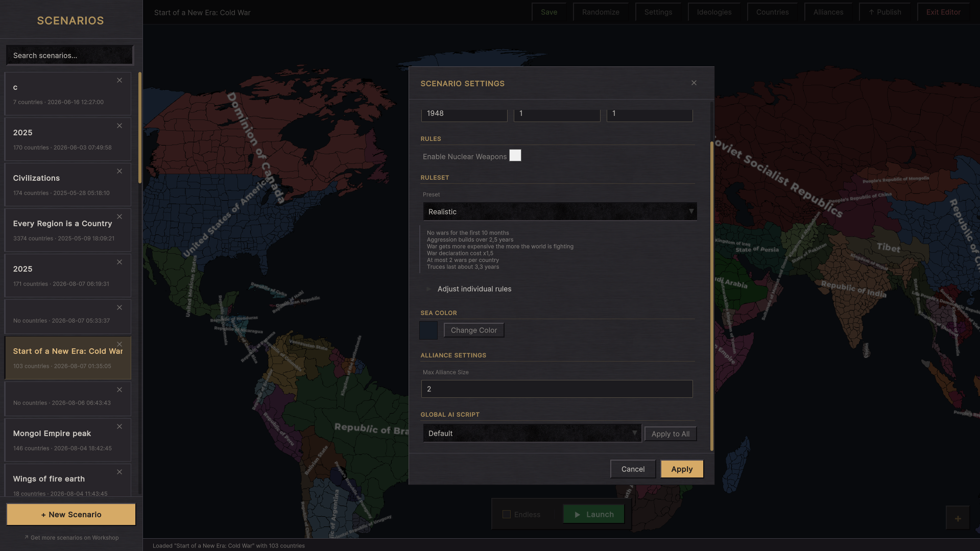Open the Global AI Script dropdown
Screen dimensions: 980x551
click(532, 434)
